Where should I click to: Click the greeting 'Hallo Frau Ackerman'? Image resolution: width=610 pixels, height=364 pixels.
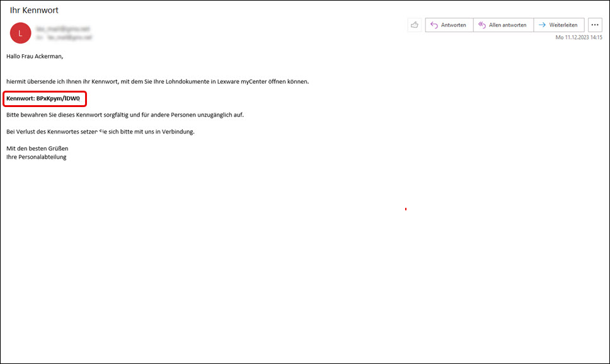35,56
